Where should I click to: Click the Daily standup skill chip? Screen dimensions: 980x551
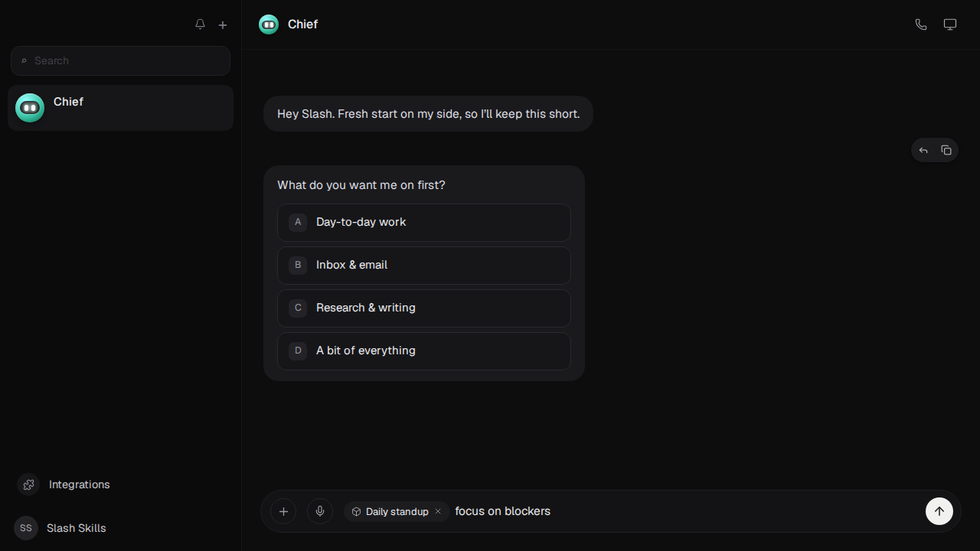coord(390,511)
